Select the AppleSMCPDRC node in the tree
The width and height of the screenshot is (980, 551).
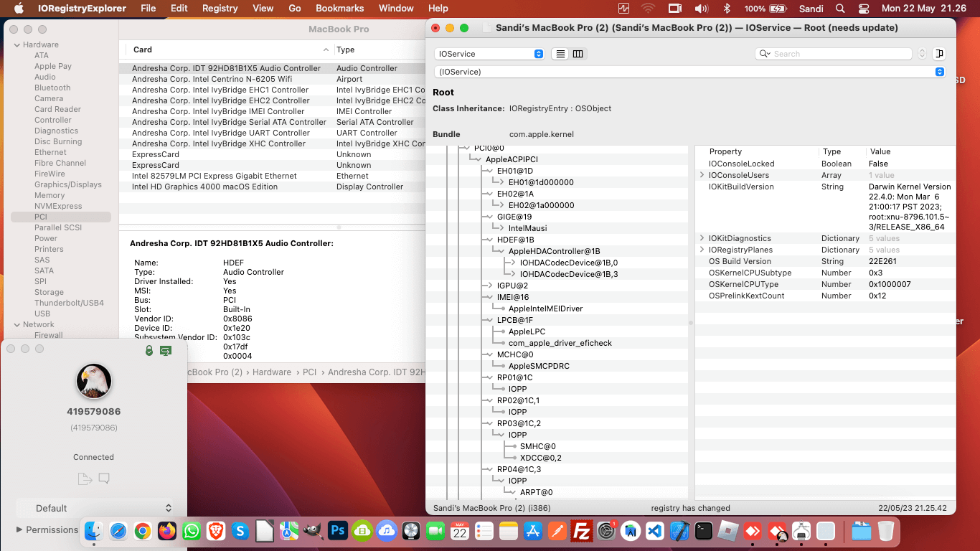(539, 366)
